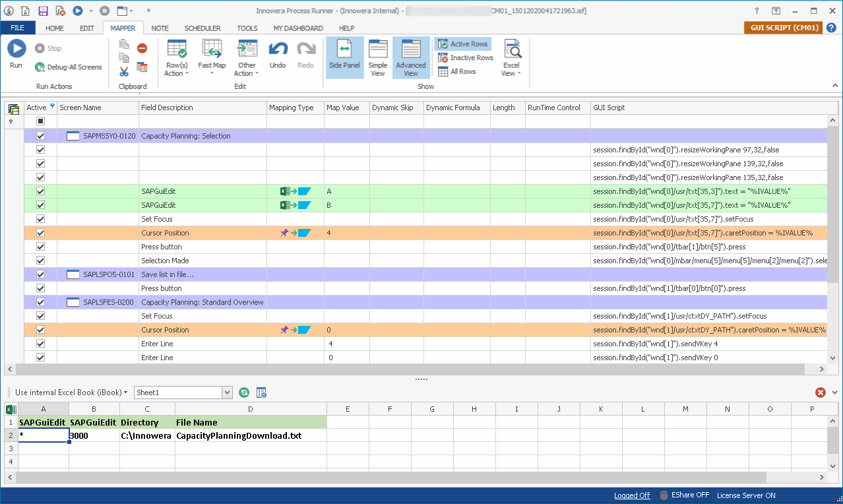Open the FILE menu
The width and height of the screenshot is (843, 504).
coord(18,28)
